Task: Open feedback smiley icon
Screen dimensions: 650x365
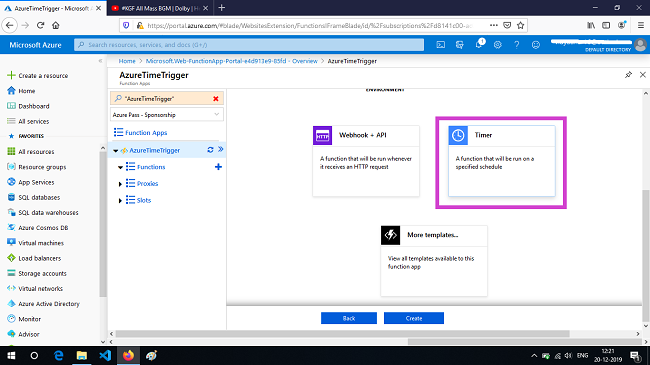Action: [x=536, y=45]
